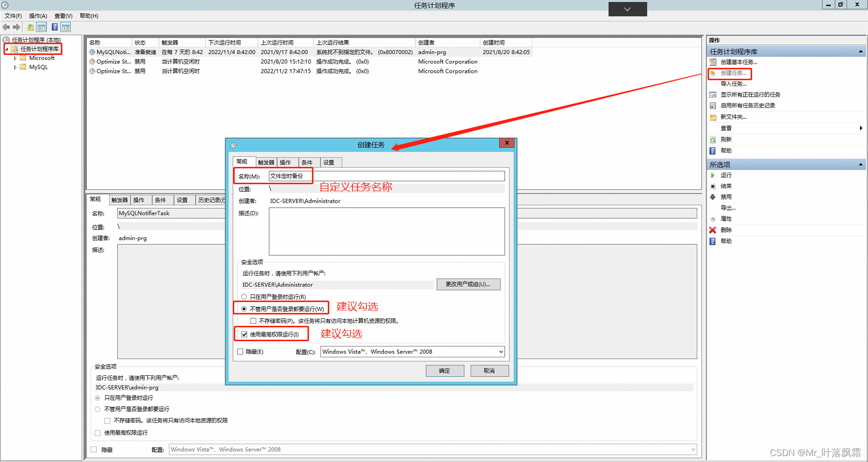
Task: Toggle the show/hide action pane toolbar icon
Action: (66, 27)
